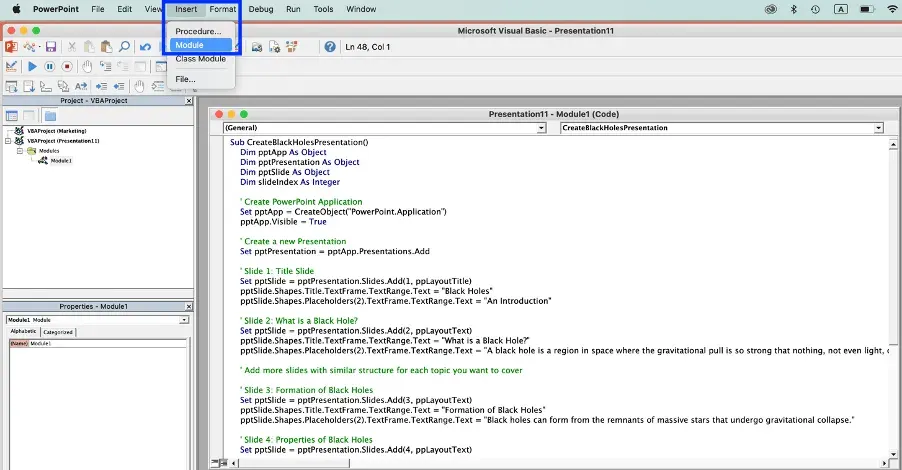Image resolution: width=902 pixels, height=470 pixels.
Task: Switch to the Categorized properties tab
Action: [x=58, y=332]
